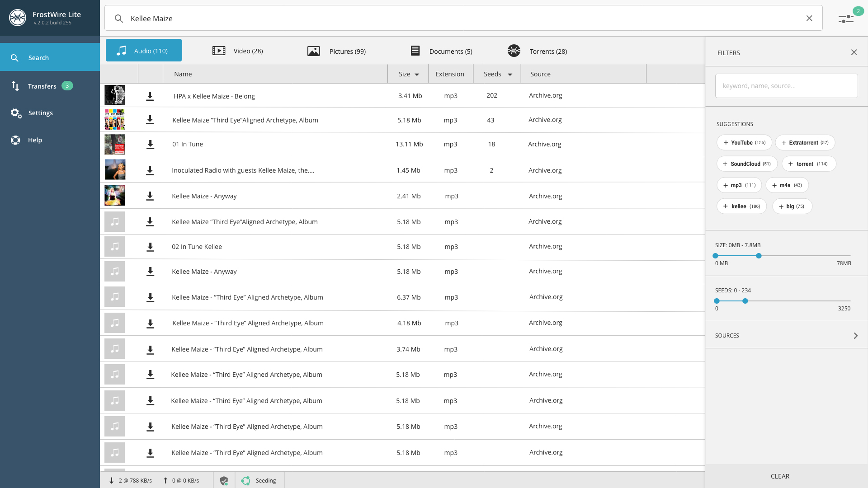The width and height of the screenshot is (868, 488).
Task: Click the Kellee Maize search box
Action: (x=463, y=18)
